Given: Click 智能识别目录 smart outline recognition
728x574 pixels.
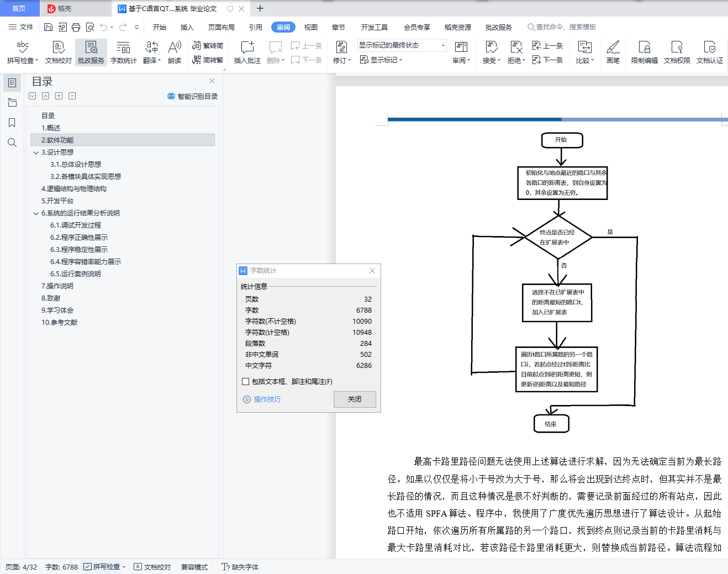Looking at the screenshot, I should coord(193,96).
